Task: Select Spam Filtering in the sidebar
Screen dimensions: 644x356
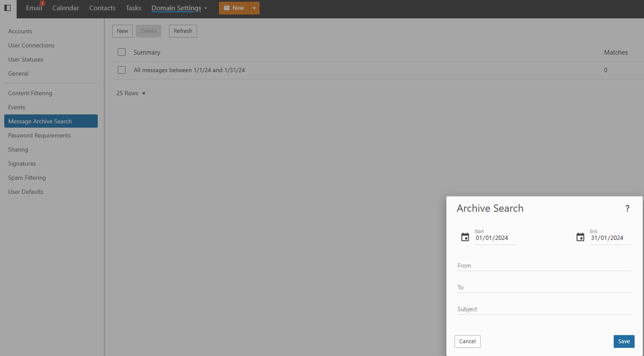Action: 27,178
